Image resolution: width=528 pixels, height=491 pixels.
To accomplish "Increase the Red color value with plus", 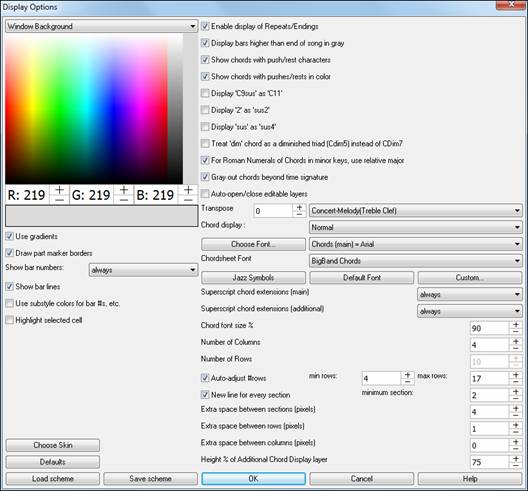I will pyautogui.click(x=59, y=190).
